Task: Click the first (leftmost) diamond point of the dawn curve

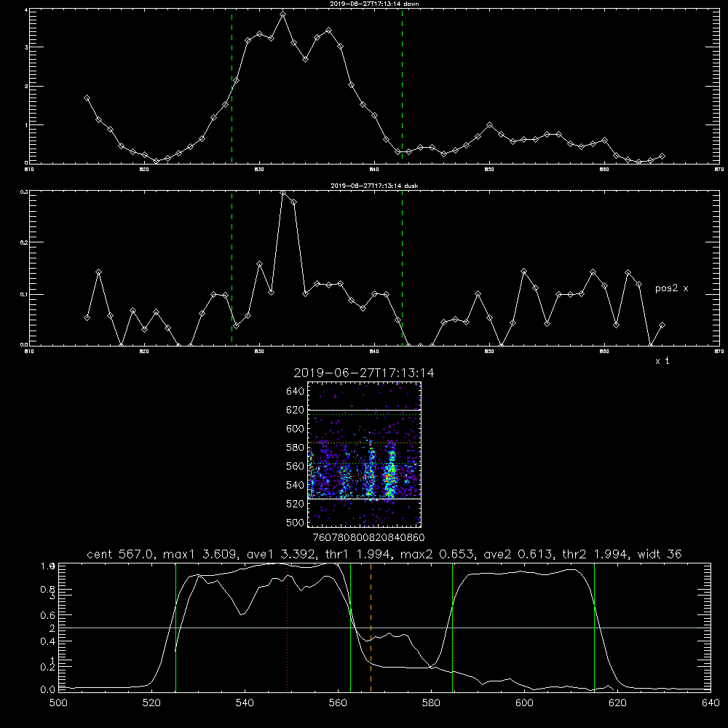Action: click(87, 98)
